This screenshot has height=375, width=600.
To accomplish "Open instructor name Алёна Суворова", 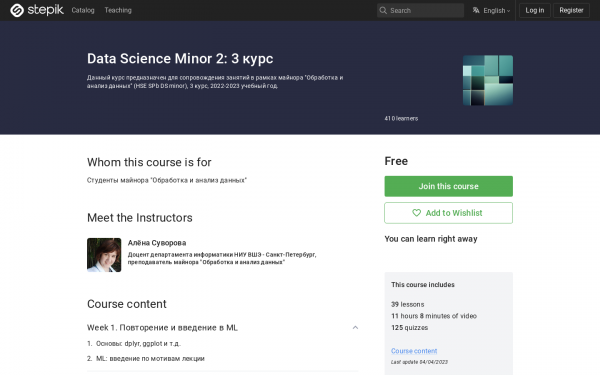I will point(157,243).
